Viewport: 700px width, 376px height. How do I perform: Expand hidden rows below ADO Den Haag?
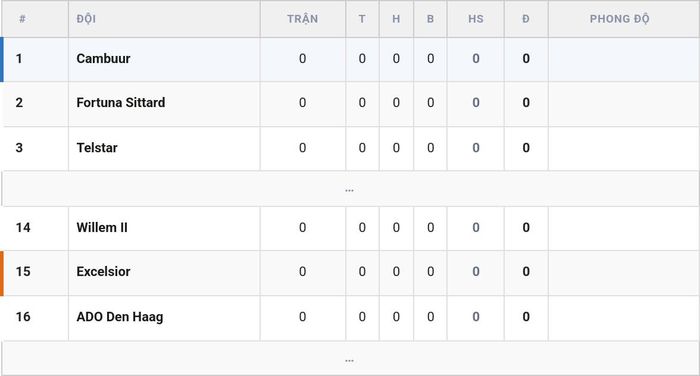(x=350, y=359)
